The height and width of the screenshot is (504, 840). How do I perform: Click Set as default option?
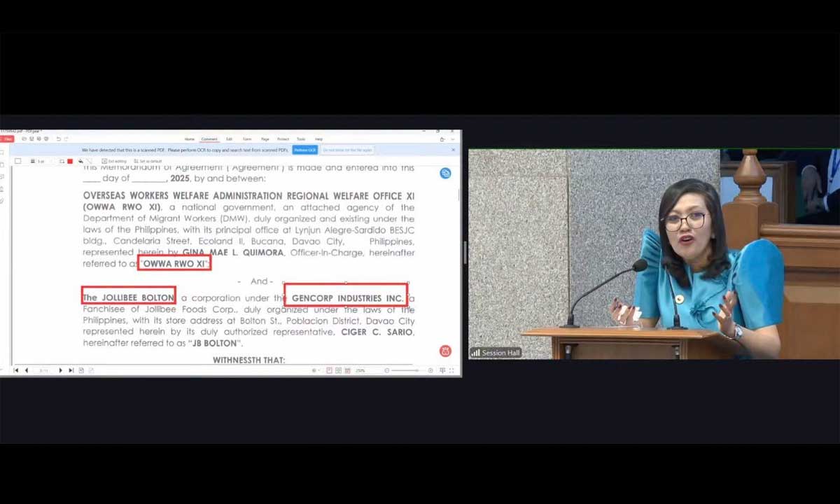coord(148,161)
